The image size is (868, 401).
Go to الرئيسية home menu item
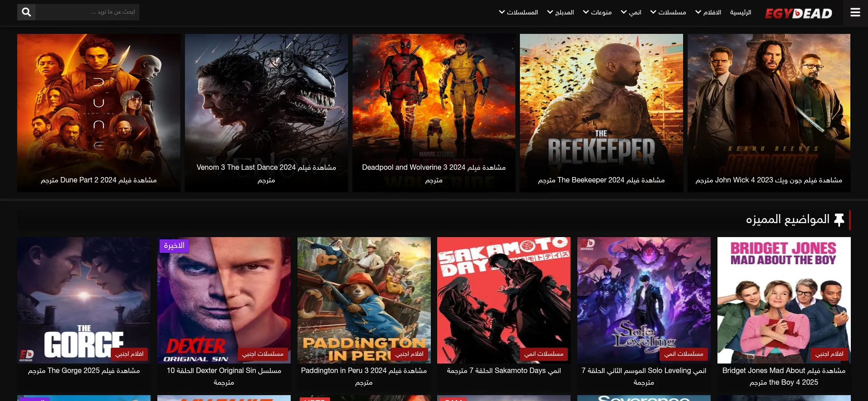tap(741, 12)
